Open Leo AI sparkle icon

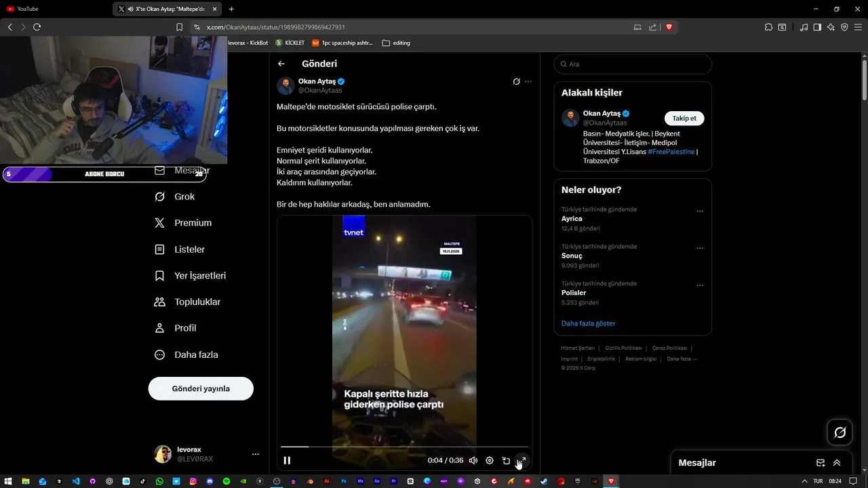coord(831,27)
